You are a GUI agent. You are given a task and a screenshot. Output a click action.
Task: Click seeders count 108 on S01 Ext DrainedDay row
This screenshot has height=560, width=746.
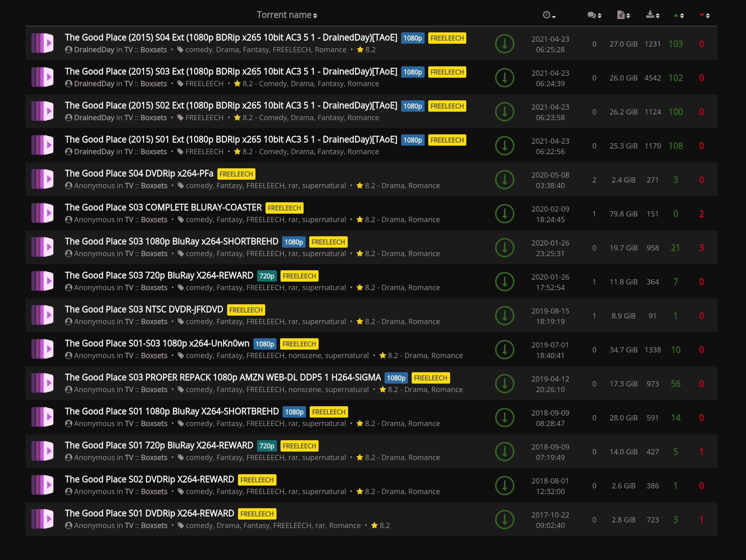pos(676,146)
